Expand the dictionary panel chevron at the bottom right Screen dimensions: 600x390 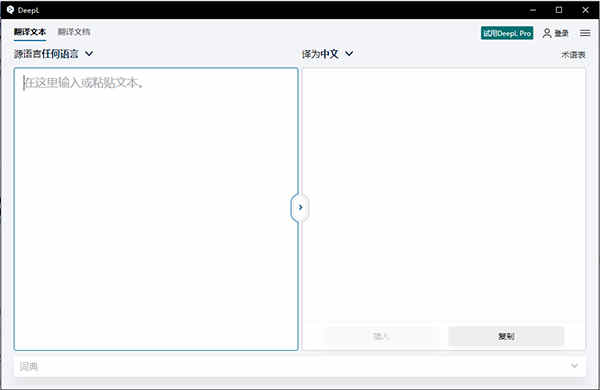click(574, 366)
